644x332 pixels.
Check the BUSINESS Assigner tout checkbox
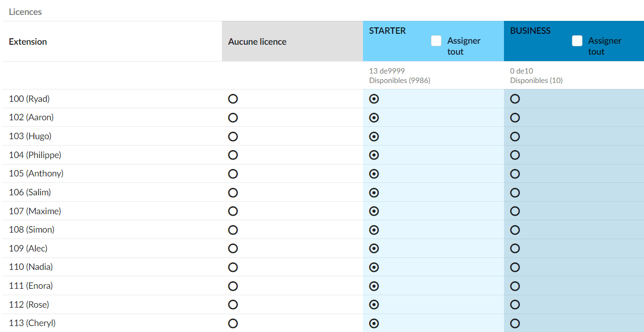[x=577, y=41]
